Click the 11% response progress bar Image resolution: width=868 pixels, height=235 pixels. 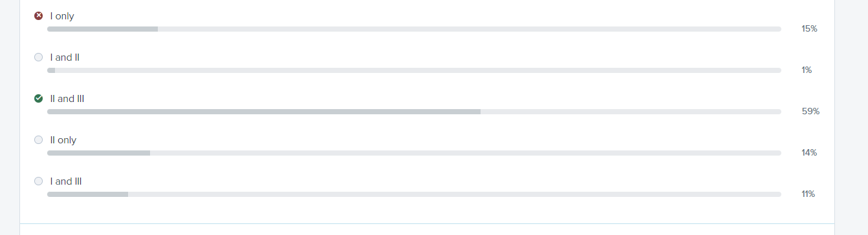414,194
